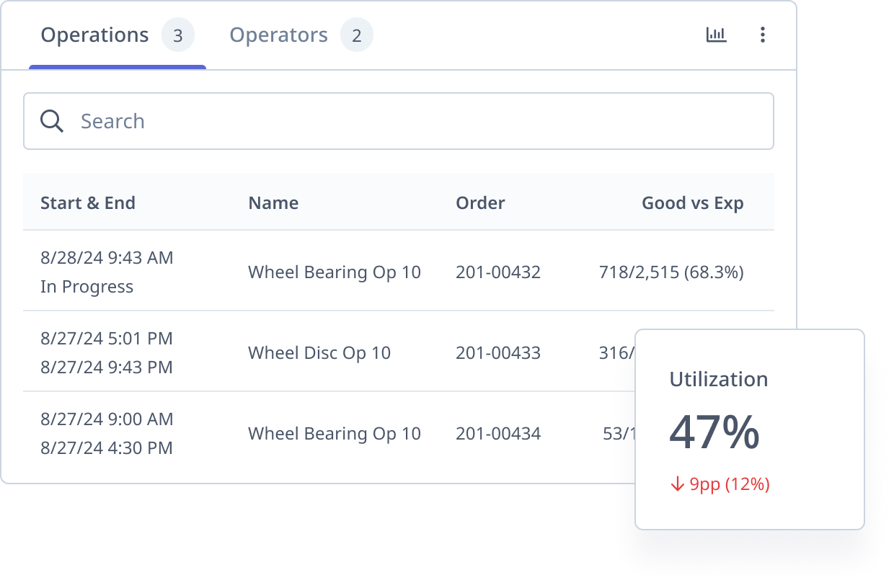This screenshot has height=588, width=894.
Task: Select the Wheel Bearing Op 10 in-progress row
Action: pyautogui.click(x=334, y=272)
